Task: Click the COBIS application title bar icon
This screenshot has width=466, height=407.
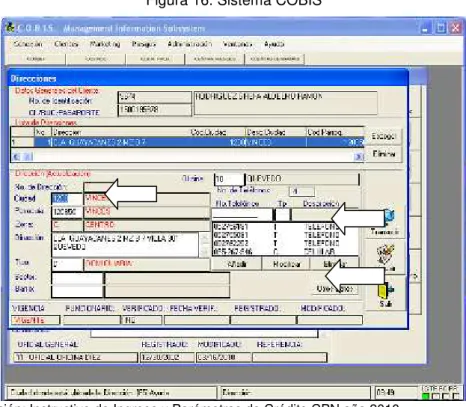Action: pos(10,28)
